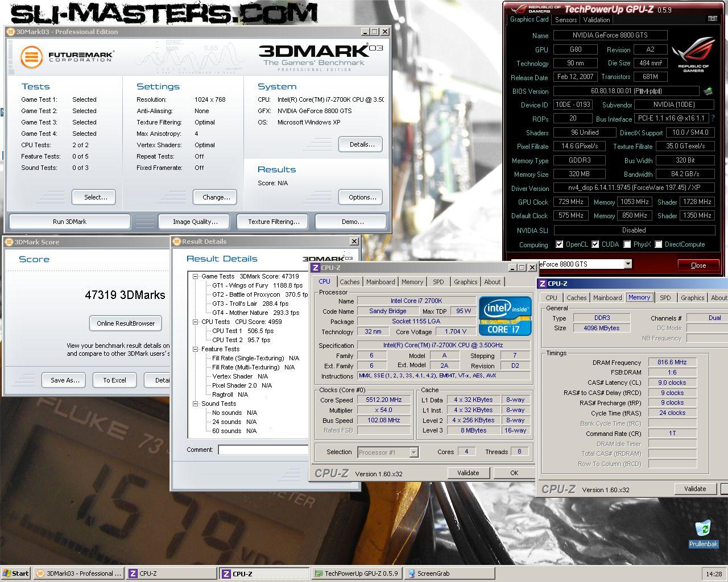
Task: Click the Republic of Gamers logo in GPU-Z
Action: [x=693, y=55]
